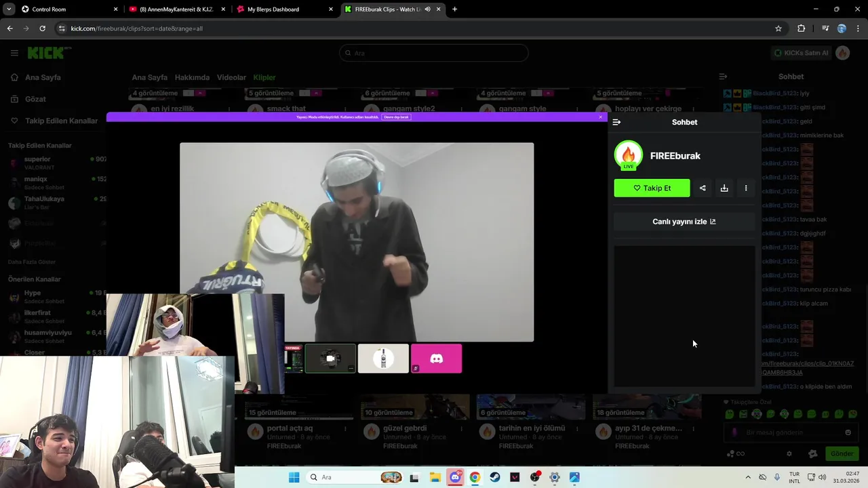Open the TahaUlukaya channel in followed list

pyautogui.click(x=56, y=203)
